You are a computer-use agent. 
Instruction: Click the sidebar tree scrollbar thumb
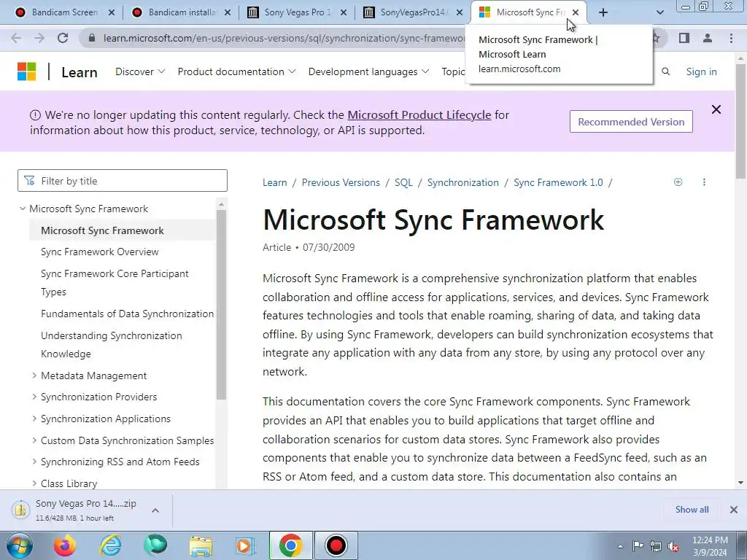(x=220, y=304)
